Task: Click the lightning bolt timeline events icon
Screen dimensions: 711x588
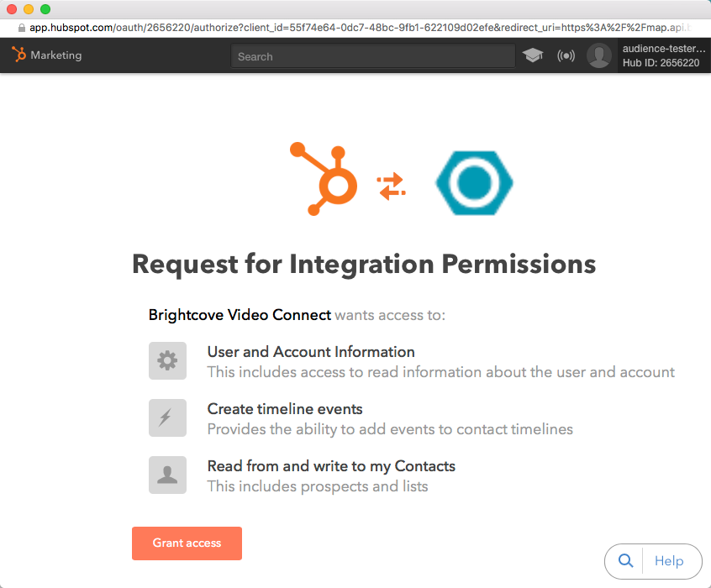Action: coord(167,417)
